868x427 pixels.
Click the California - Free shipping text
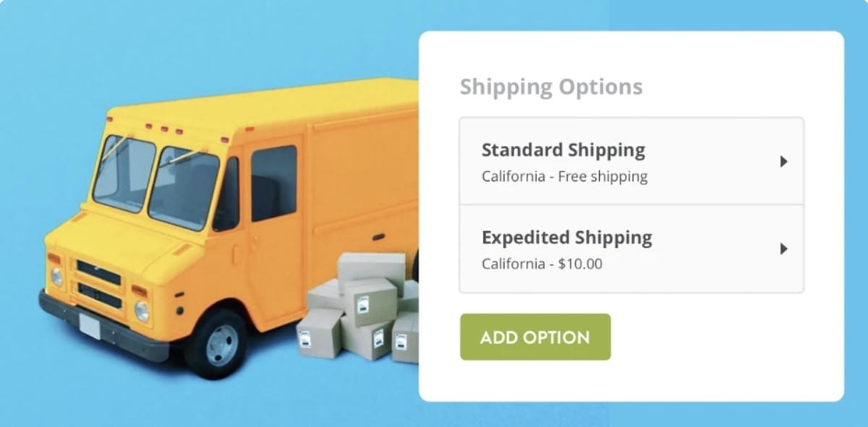[x=564, y=177]
